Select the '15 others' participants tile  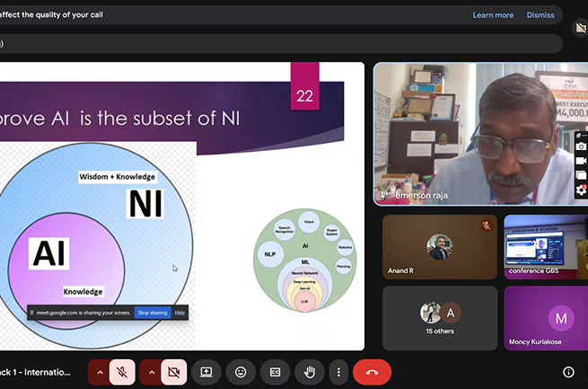pyautogui.click(x=439, y=318)
